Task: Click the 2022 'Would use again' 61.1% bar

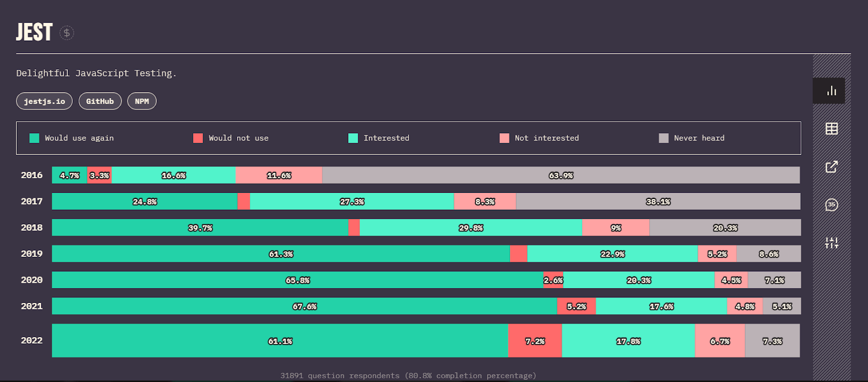Action: click(280, 341)
